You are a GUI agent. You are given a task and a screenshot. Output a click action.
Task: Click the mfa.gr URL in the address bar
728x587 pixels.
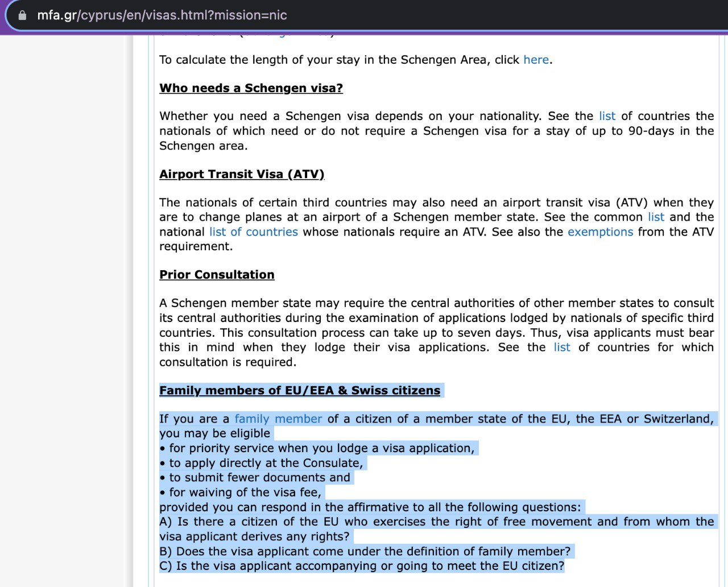point(162,15)
